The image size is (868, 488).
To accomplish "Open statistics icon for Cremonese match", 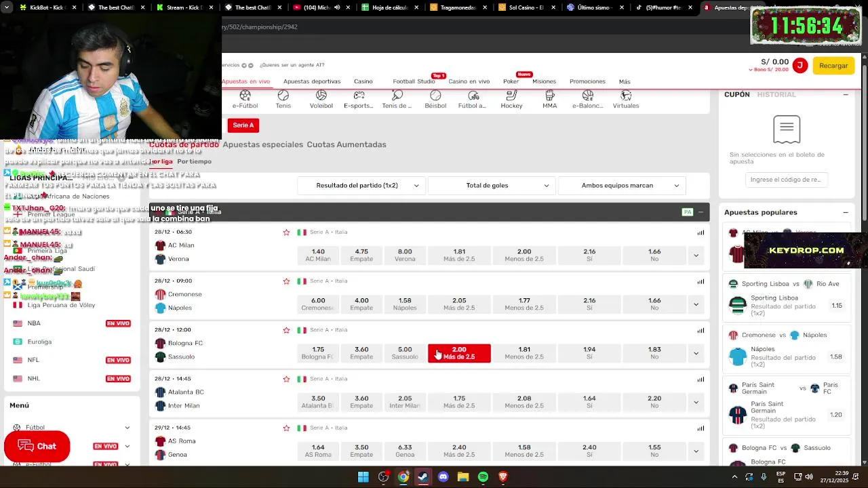I will point(701,281).
